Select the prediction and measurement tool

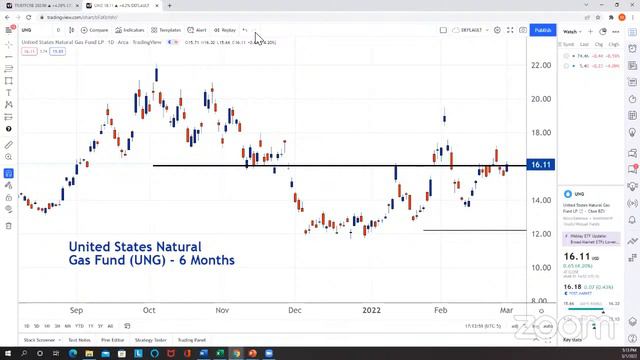point(9,117)
